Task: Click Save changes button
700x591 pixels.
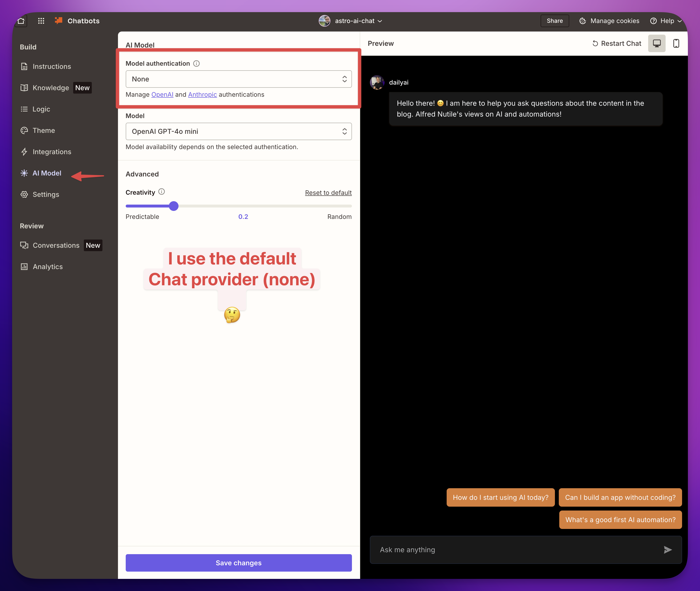Action: point(238,563)
